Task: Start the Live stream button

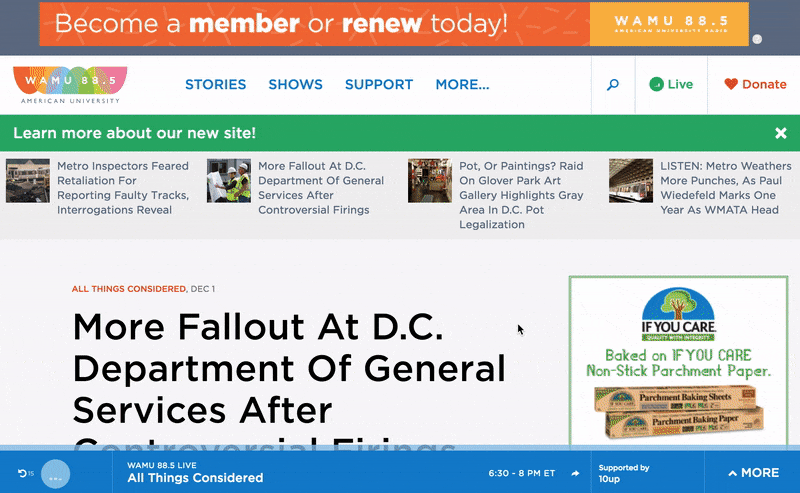Action: click(x=670, y=85)
